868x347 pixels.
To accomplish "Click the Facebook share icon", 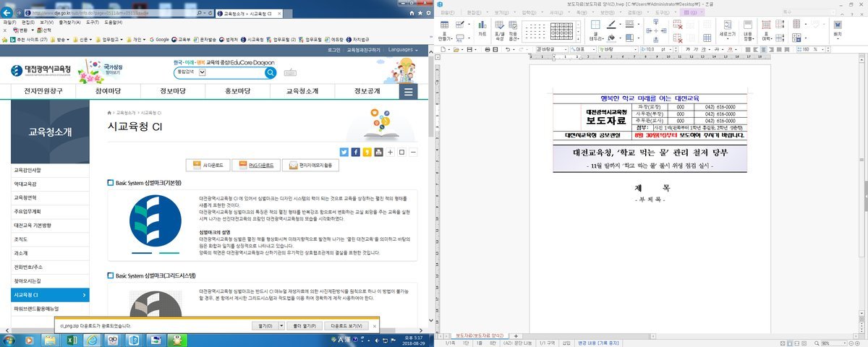I will point(356,152).
